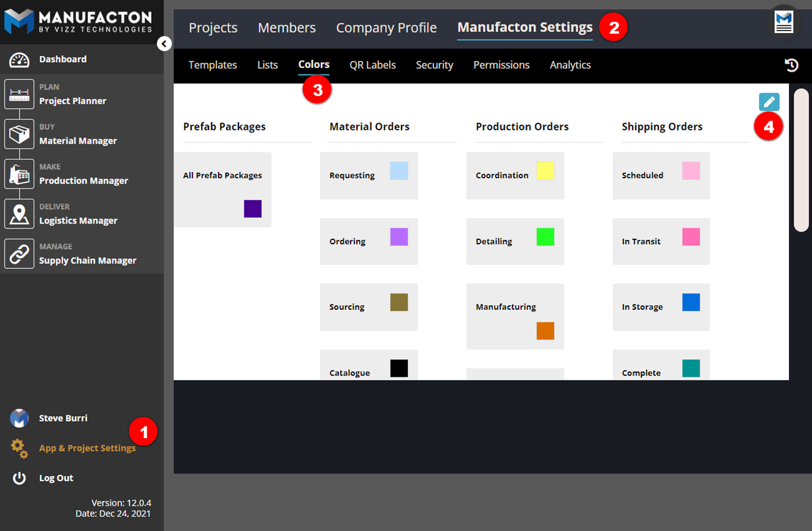812x531 pixels.
Task: Select the Production Manager factory icon
Action: pyautogui.click(x=19, y=174)
